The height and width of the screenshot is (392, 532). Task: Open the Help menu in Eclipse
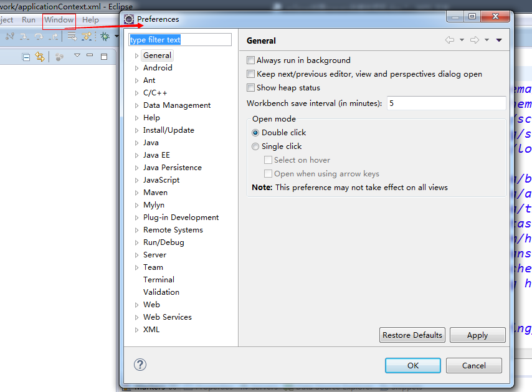tap(90, 20)
